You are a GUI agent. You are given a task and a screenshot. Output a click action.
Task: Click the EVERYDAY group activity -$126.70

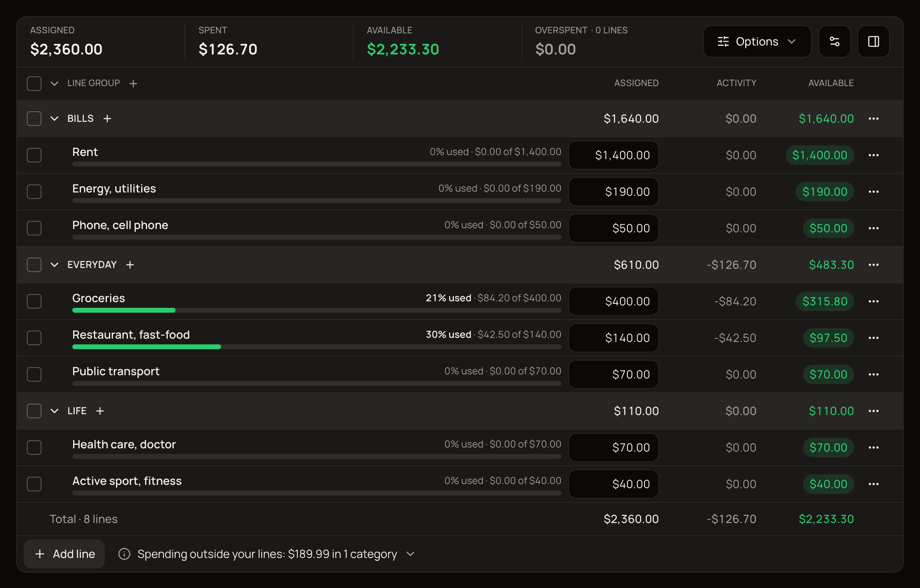(x=731, y=265)
